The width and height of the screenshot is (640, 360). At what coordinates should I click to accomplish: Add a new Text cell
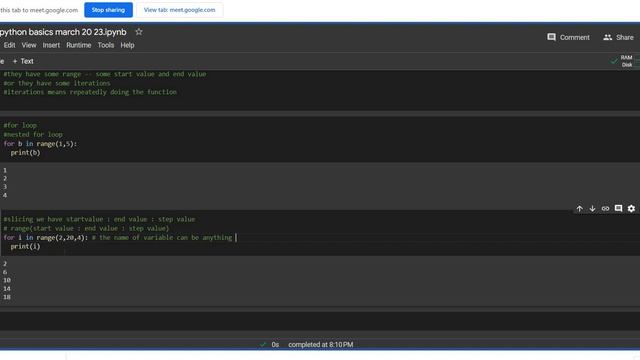(x=23, y=61)
